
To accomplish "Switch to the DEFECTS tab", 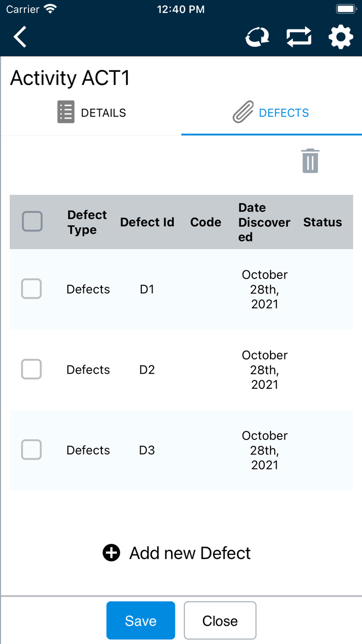I will pyautogui.click(x=284, y=113).
